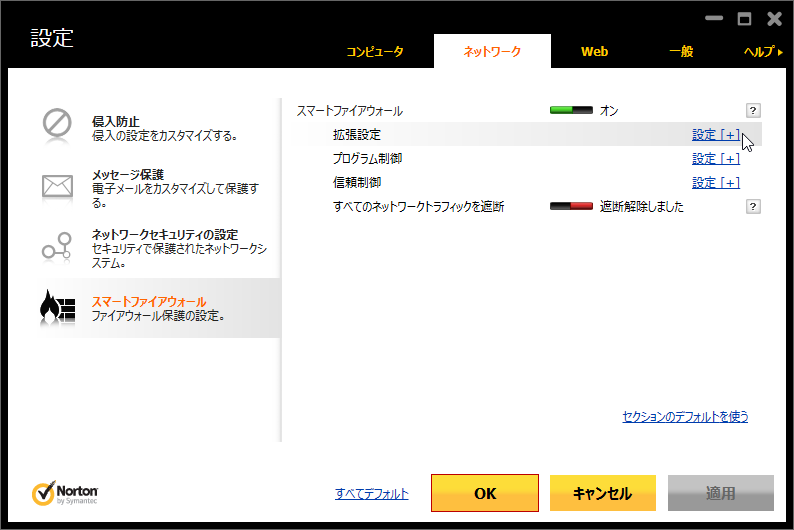This screenshot has height=530, width=794.
Task: Expand the Advanced Settings (拡張設定) configure link
Action: coord(715,135)
